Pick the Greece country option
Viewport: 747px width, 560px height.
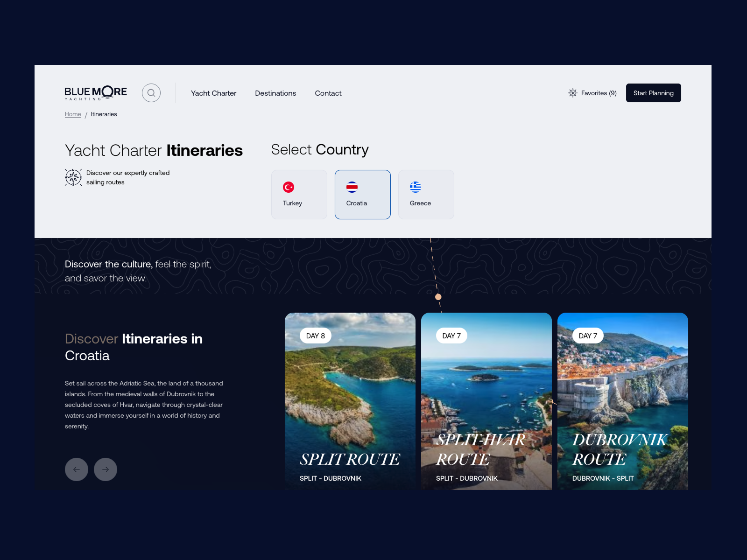click(426, 195)
